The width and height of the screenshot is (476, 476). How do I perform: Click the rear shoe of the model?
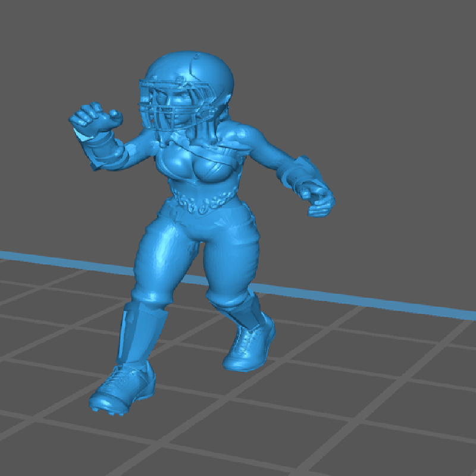click(x=250, y=348)
